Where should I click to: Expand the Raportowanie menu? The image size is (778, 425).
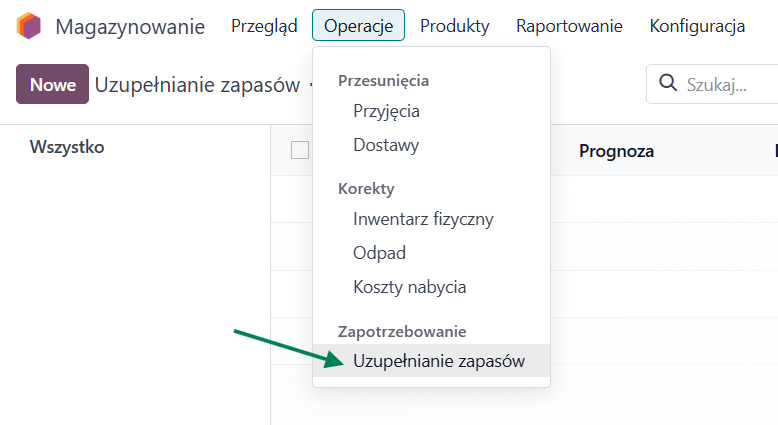[569, 26]
